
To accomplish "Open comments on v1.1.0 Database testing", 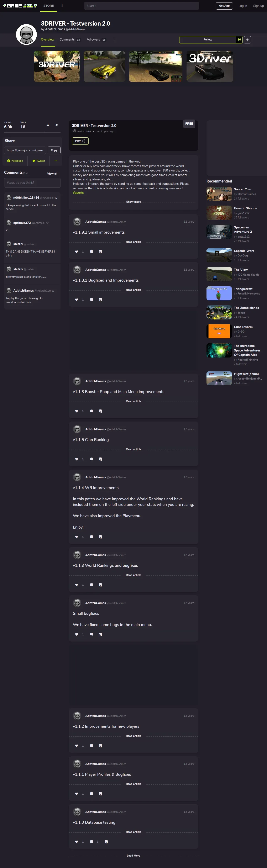I will pyautogui.click(x=91, y=841).
